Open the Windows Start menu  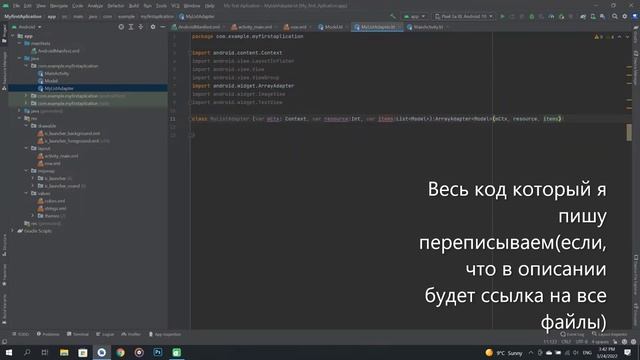coord(9,352)
